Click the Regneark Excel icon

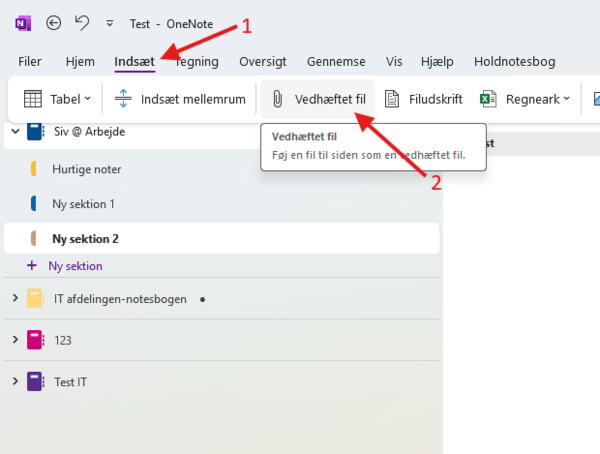coord(488,99)
